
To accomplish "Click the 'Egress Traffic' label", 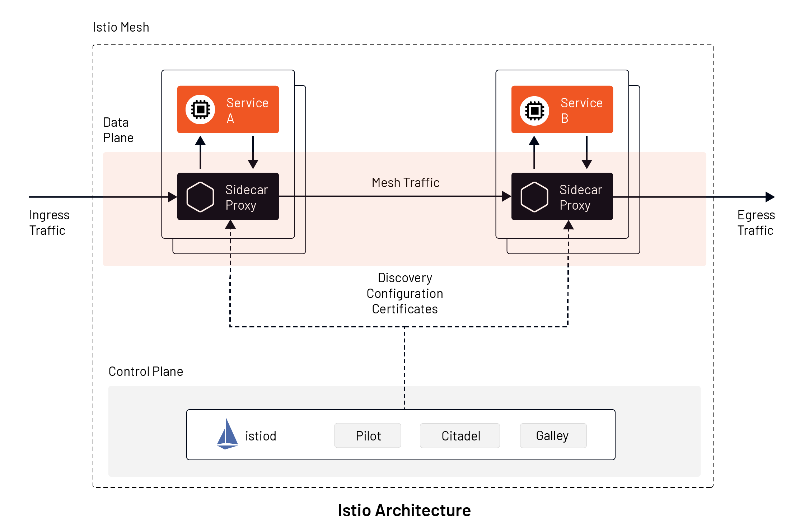I will pyautogui.click(x=756, y=223).
